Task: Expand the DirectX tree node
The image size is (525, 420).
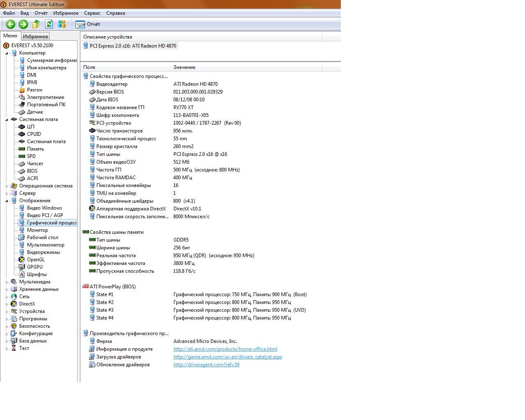Action: pos(7,304)
